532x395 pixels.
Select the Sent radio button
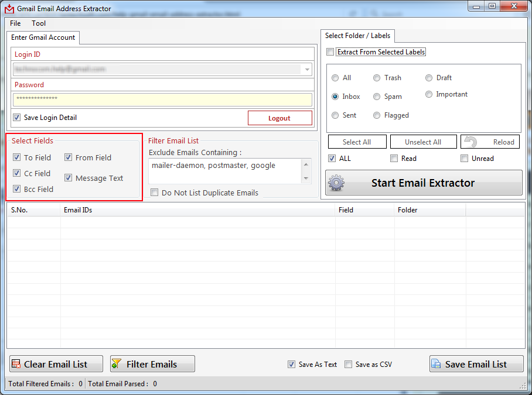click(335, 115)
